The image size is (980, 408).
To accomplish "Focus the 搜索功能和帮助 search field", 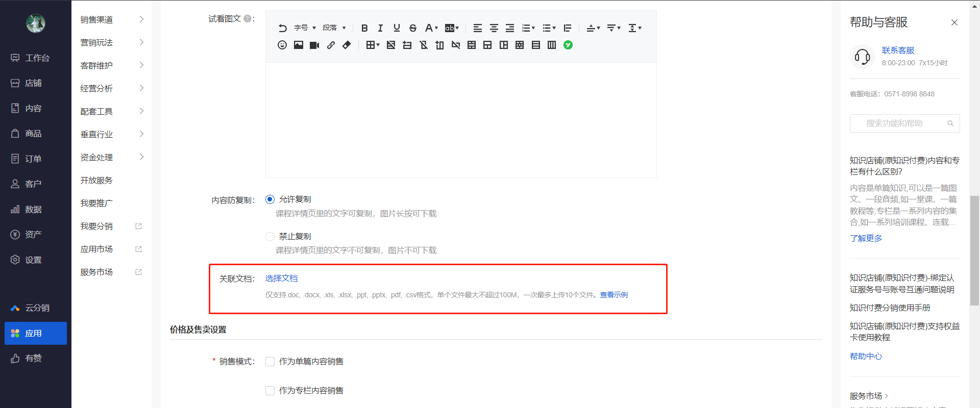I will tap(904, 123).
